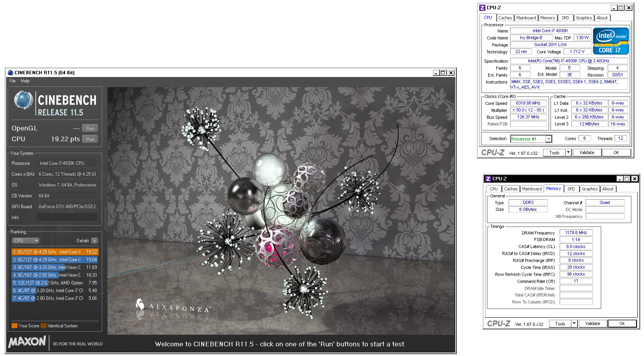Select ranking row 3 scoring 11.69
644x356 pixels.
pos(55,267)
